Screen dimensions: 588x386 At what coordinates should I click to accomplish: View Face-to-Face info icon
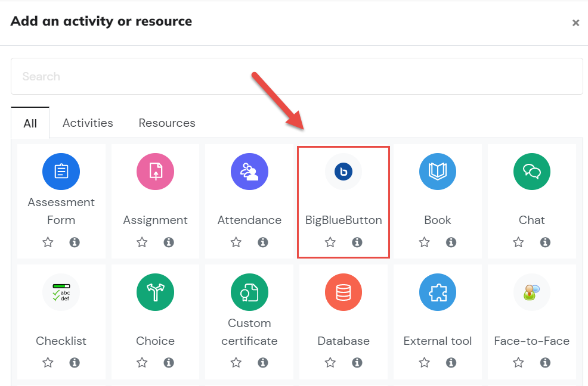point(545,362)
